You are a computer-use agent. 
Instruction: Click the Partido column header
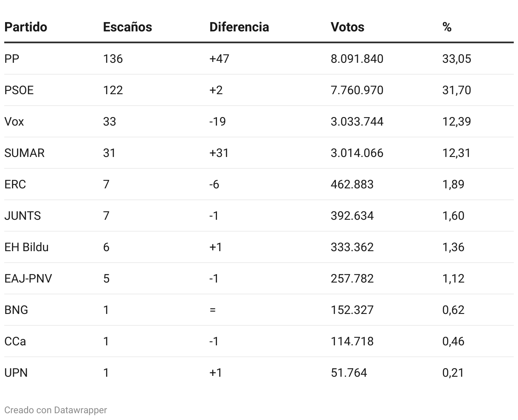pyautogui.click(x=25, y=27)
